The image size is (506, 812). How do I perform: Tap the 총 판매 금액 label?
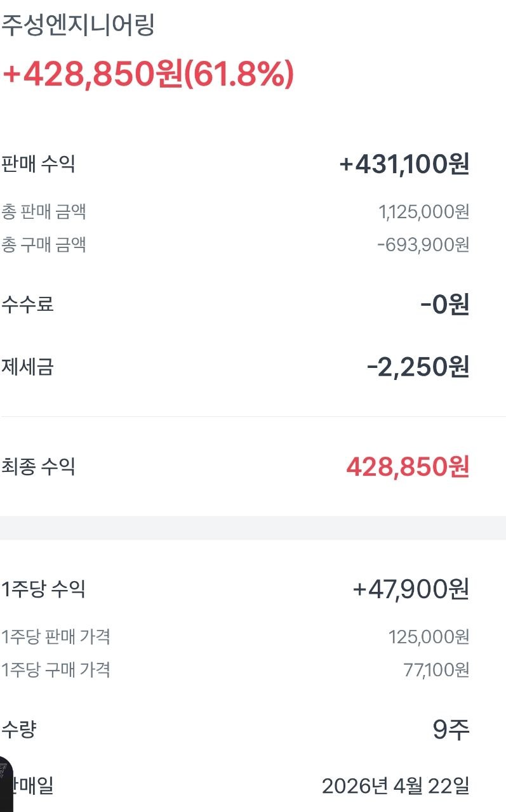click(44, 211)
